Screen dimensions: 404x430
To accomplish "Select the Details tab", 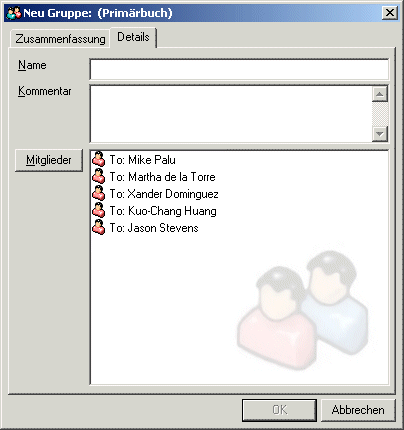I will (133, 37).
